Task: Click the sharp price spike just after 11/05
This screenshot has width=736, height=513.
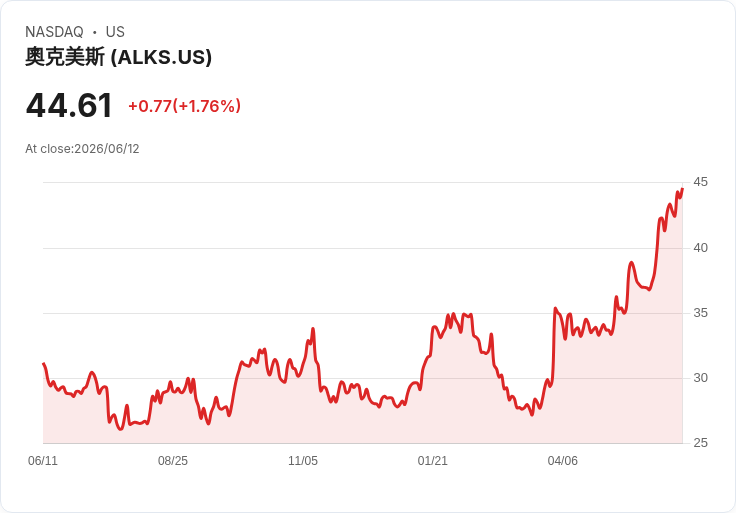Action: click(313, 329)
